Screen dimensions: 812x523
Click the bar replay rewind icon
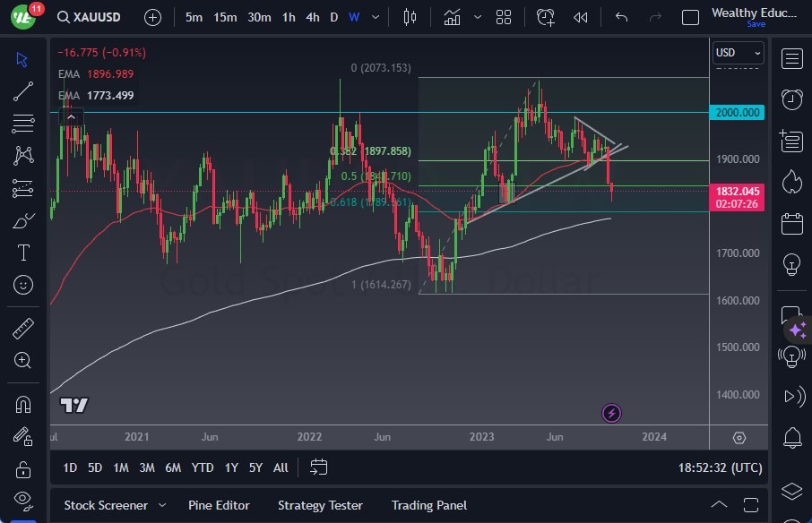click(x=581, y=17)
